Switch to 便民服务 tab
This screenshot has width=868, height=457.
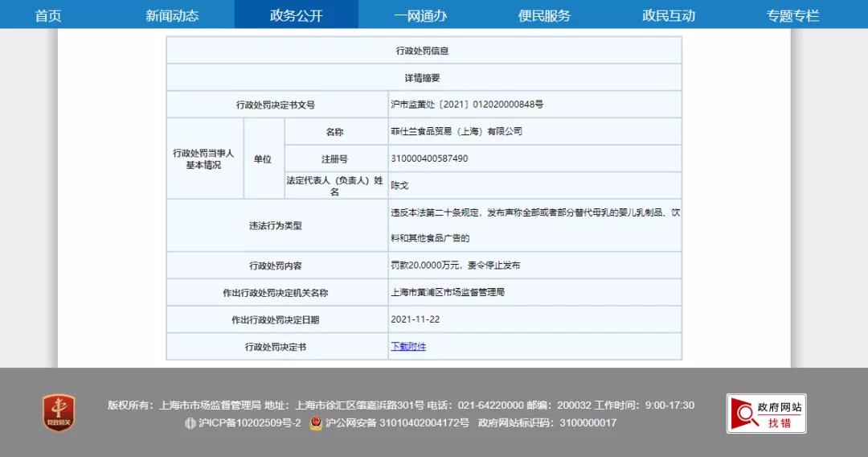pos(545,15)
